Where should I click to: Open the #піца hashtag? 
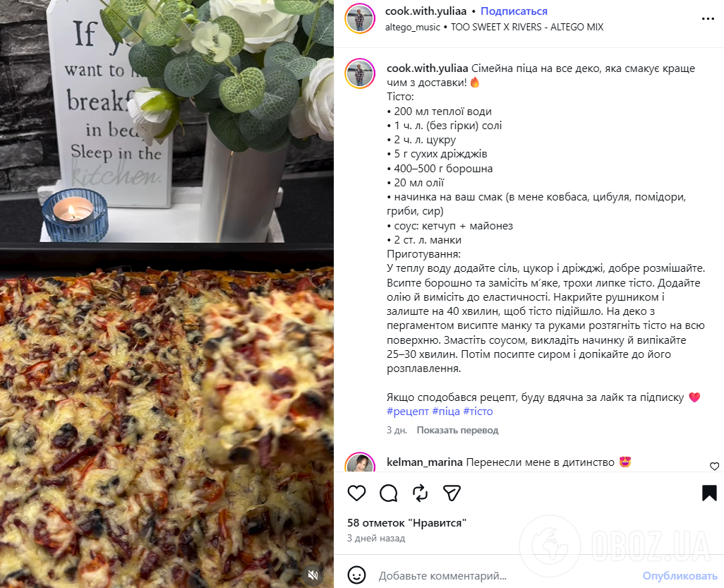click(446, 411)
